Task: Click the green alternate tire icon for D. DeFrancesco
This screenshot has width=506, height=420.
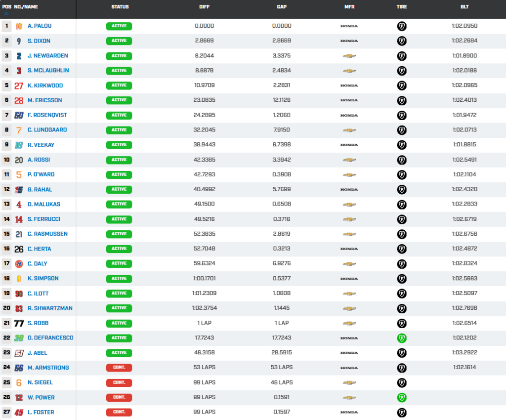Action: [x=402, y=338]
